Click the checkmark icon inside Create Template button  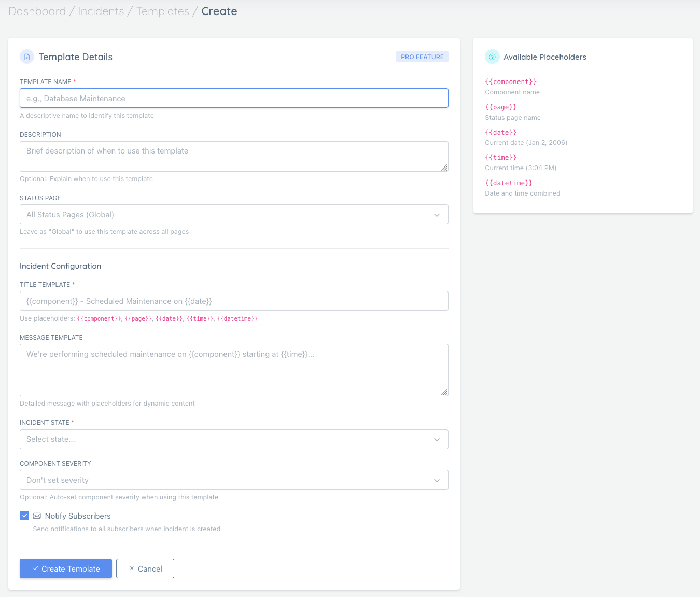pos(36,568)
